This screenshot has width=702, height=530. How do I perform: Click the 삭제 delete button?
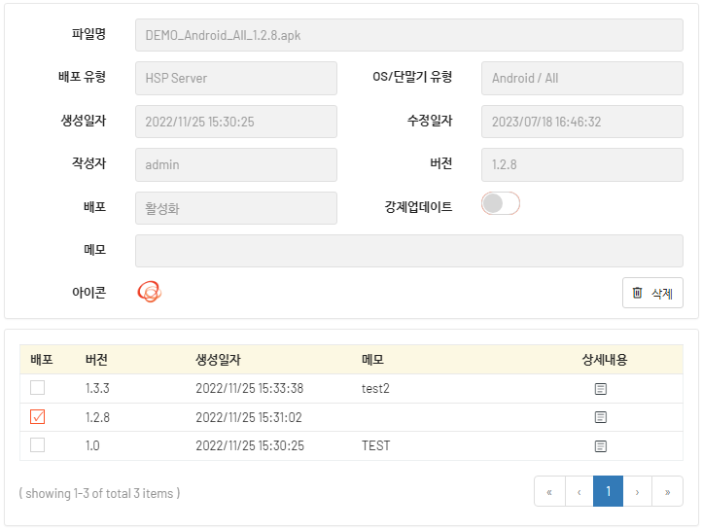coord(652,293)
